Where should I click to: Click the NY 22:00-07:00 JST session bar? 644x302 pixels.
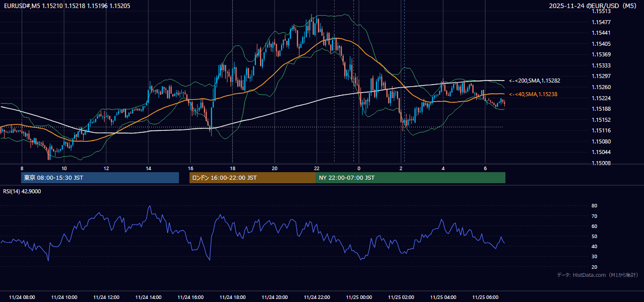pos(411,178)
